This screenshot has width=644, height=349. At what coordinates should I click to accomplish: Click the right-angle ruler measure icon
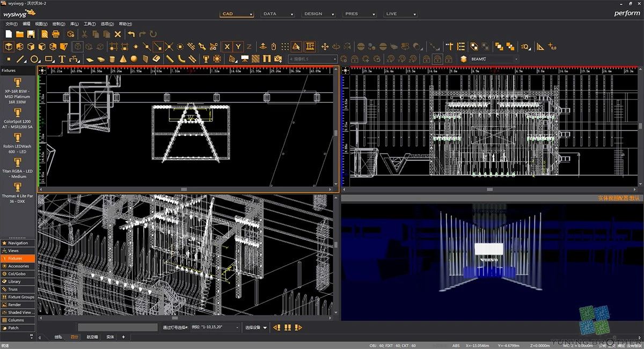(540, 47)
